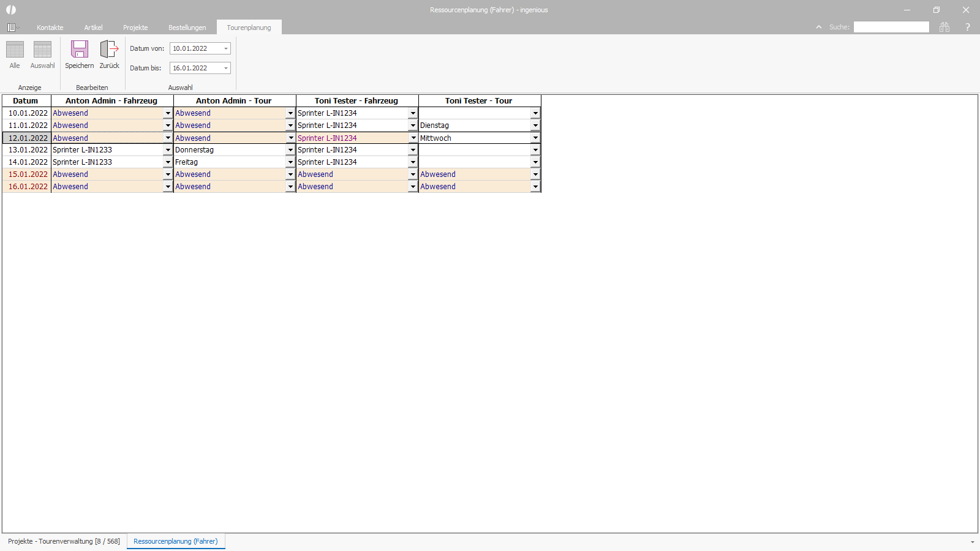Click the Zurück exit icon

click(109, 49)
